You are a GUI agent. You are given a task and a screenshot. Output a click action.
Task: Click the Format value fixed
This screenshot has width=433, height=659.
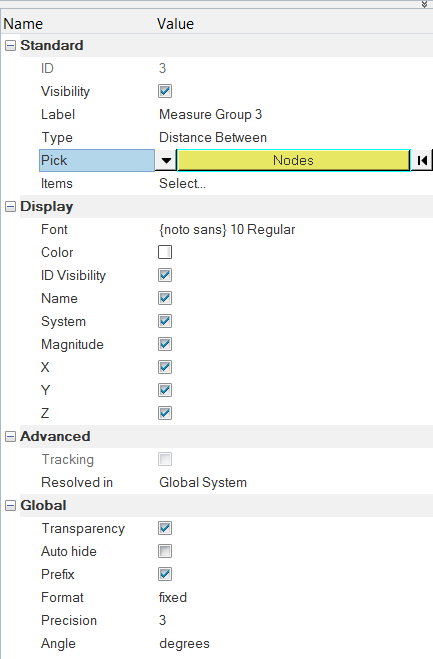tap(173, 597)
